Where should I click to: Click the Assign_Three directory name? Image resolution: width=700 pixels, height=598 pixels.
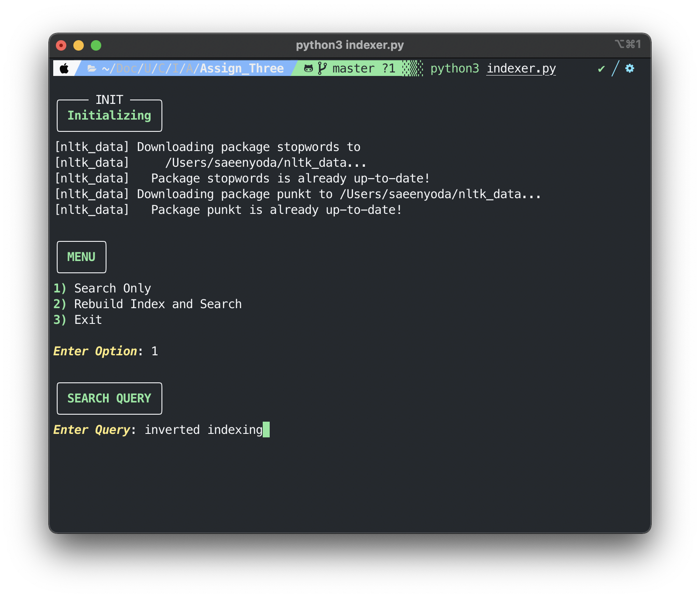[242, 69]
